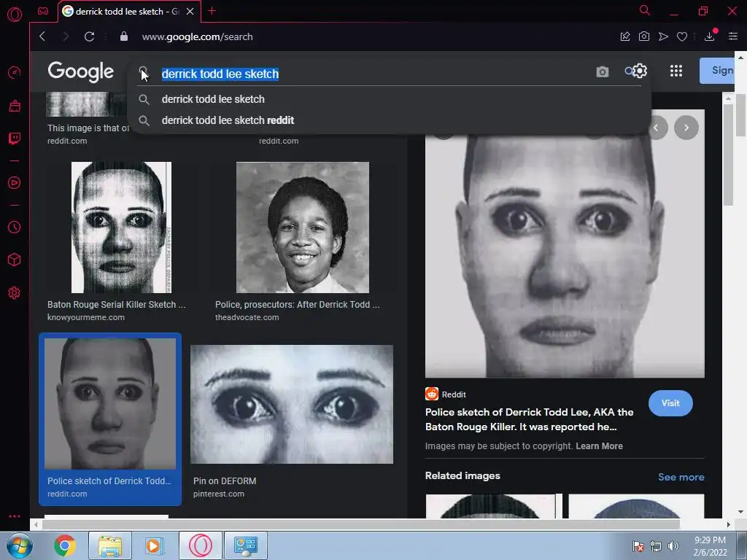Open the network tray icon

click(x=656, y=546)
